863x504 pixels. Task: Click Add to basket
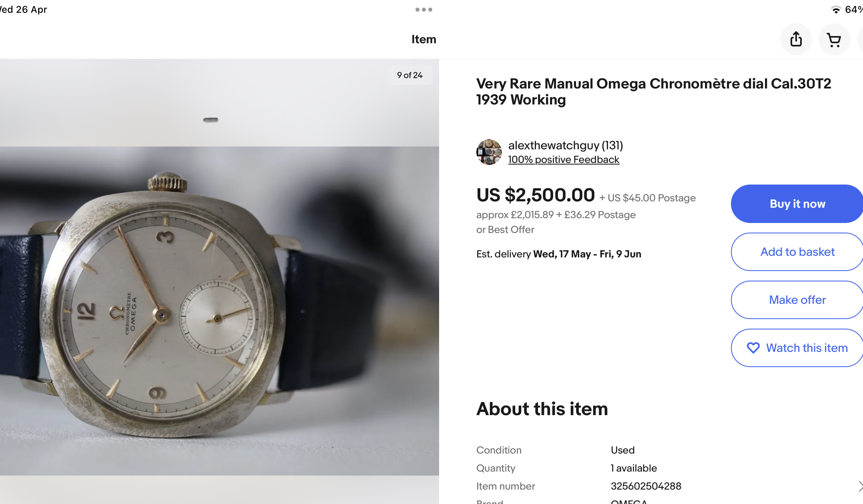tap(797, 252)
